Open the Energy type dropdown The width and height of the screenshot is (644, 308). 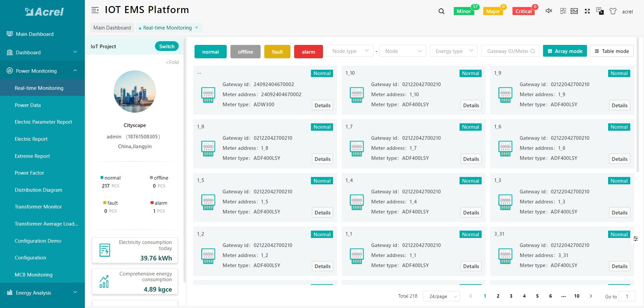pos(454,51)
